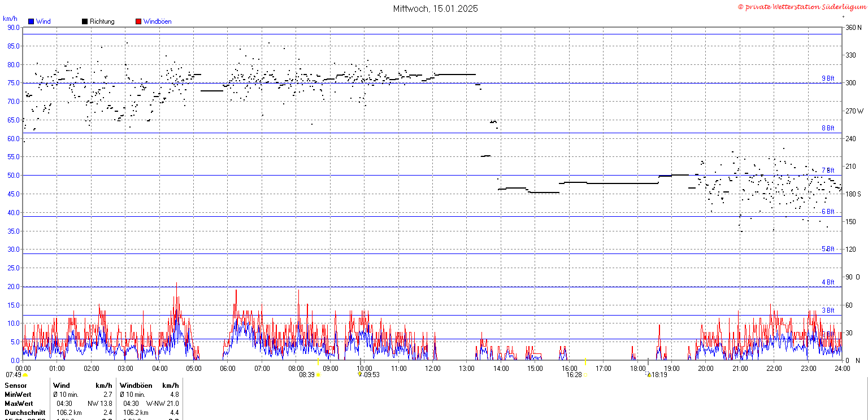The image size is (868, 420).
Task: Click the 06:00 time axis label
Action: coord(228,369)
